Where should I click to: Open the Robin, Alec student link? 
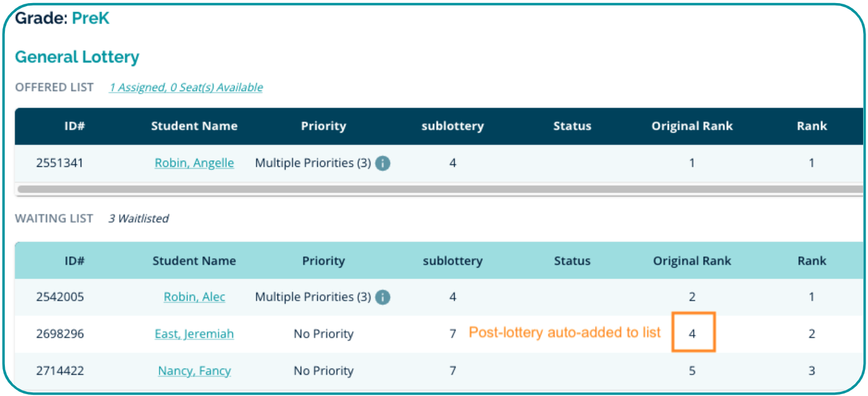pos(194,297)
